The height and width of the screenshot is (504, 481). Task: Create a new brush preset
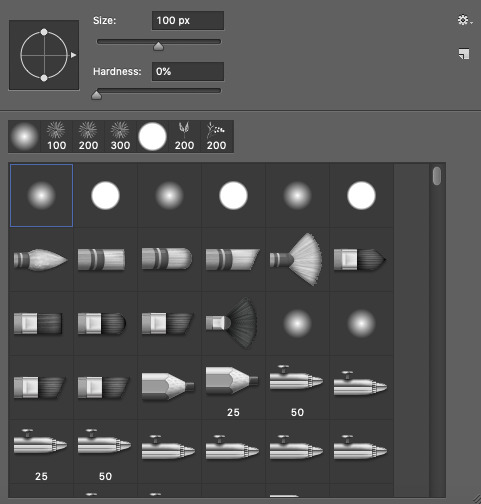point(464,54)
